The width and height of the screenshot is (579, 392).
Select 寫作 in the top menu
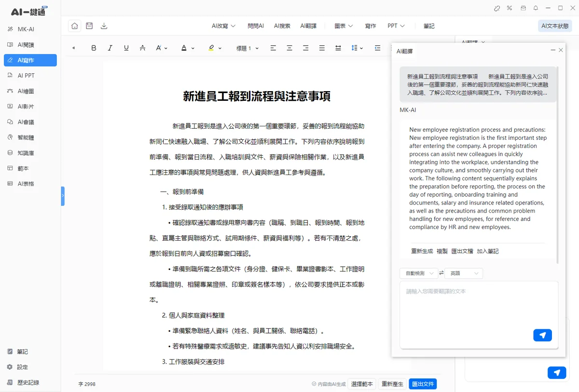click(x=371, y=26)
